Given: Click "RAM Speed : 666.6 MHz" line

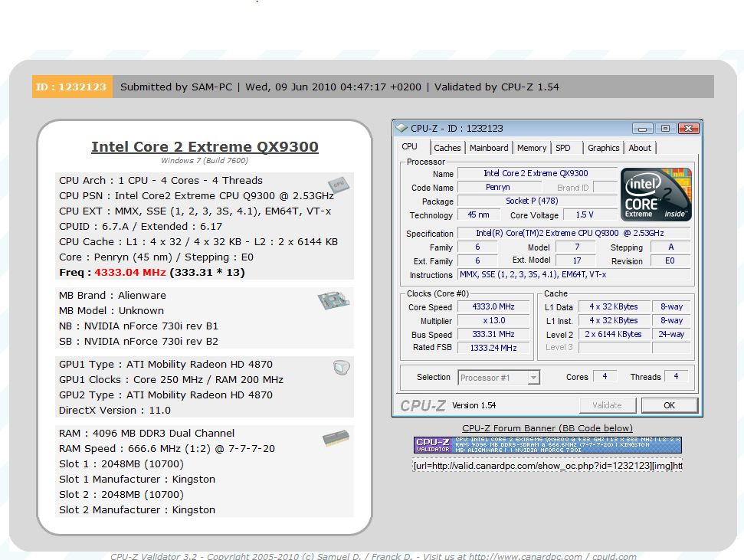Looking at the screenshot, I should coord(167,448).
